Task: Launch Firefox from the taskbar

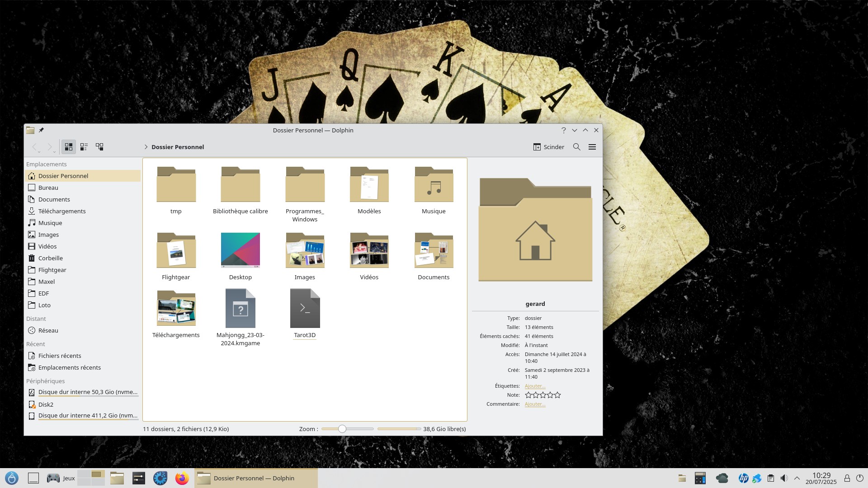Action: tap(182, 478)
